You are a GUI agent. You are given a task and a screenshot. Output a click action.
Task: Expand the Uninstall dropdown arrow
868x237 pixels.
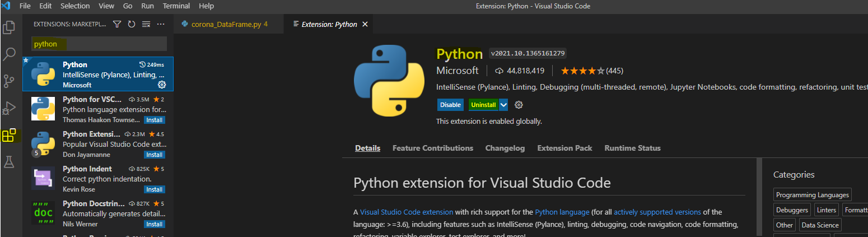click(x=503, y=105)
